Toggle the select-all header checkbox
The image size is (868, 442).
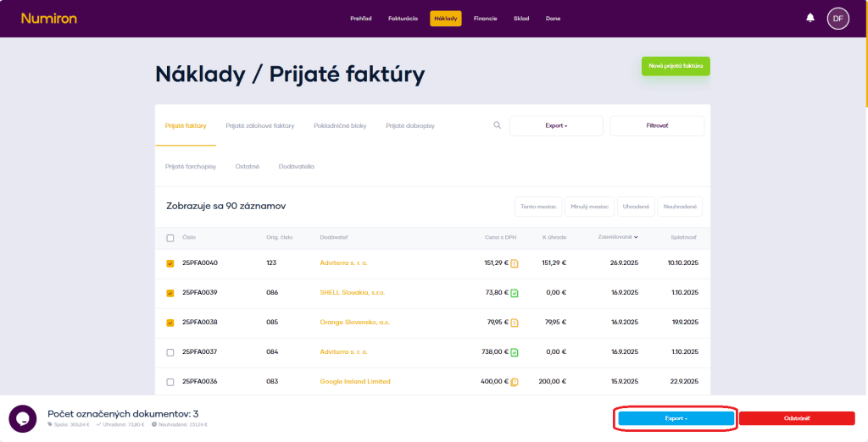pos(170,238)
